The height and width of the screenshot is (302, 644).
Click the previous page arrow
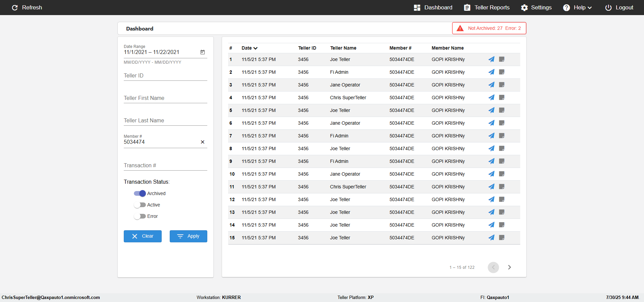pyautogui.click(x=493, y=267)
